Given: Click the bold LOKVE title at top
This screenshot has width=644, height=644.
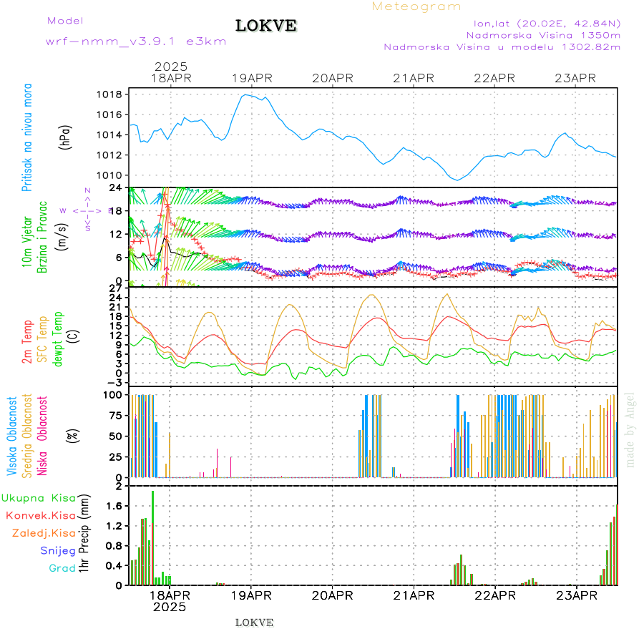Looking at the screenshot, I should point(265,26).
